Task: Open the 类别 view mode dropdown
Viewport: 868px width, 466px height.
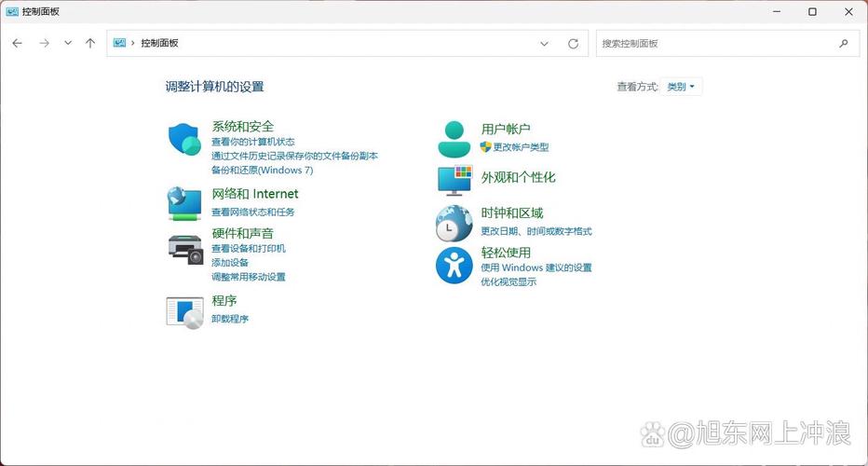Action: [x=681, y=87]
